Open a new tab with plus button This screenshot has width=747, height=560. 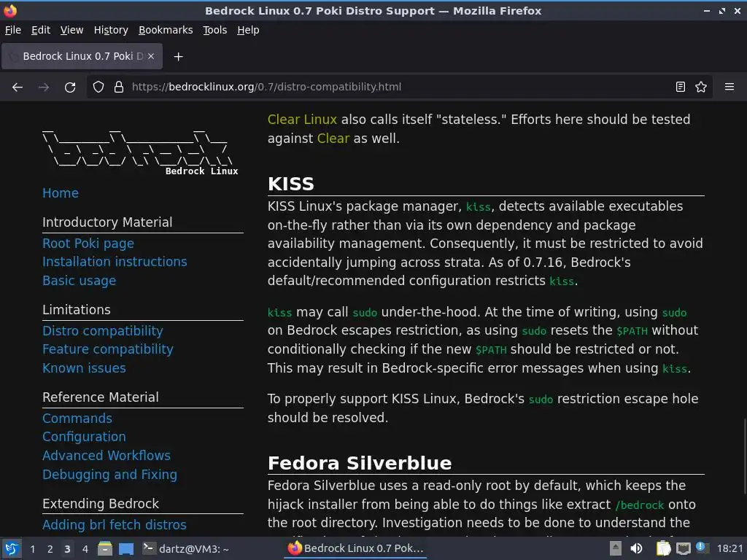coord(178,57)
